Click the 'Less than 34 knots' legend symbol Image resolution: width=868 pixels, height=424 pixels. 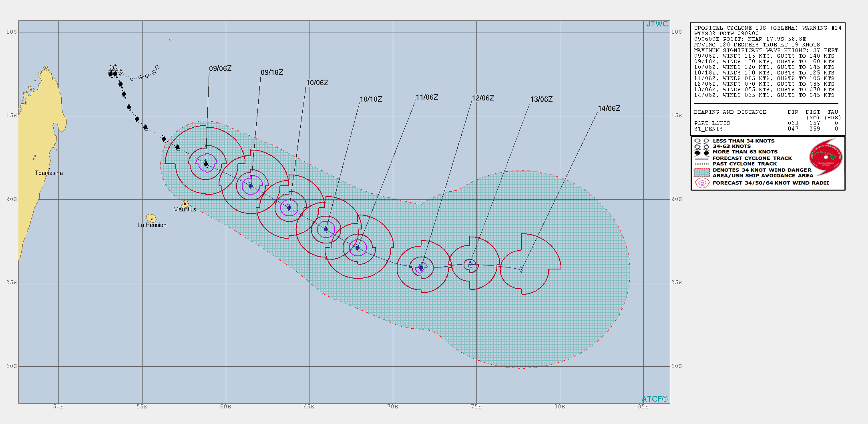click(701, 141)
